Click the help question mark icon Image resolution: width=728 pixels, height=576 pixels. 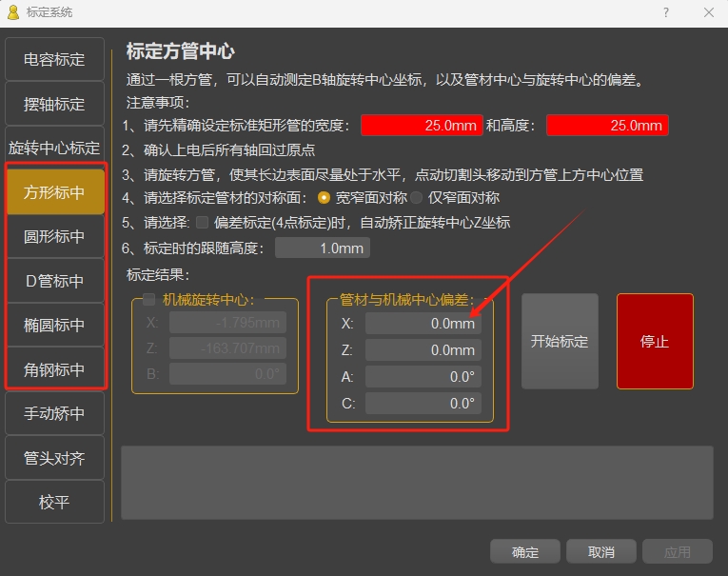[x=666, y=12]
